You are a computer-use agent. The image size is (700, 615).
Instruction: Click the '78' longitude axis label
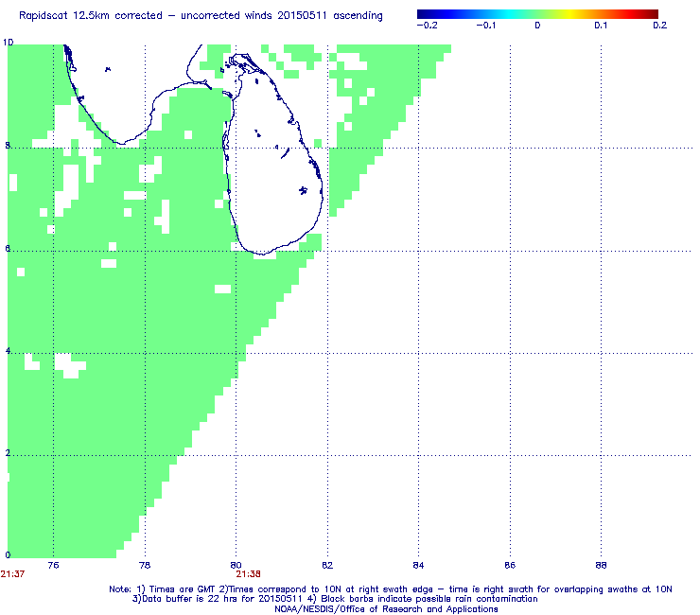point(145,565)
